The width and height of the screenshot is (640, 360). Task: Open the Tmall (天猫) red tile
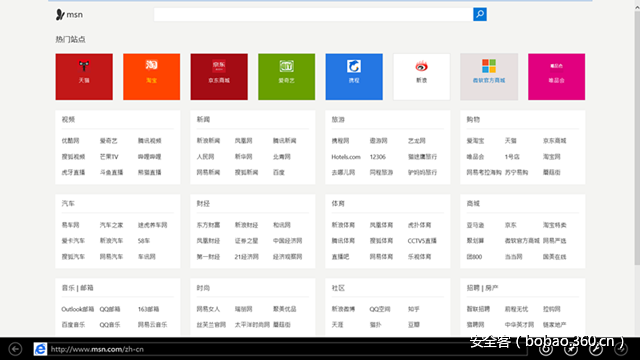tap(84, 77)
